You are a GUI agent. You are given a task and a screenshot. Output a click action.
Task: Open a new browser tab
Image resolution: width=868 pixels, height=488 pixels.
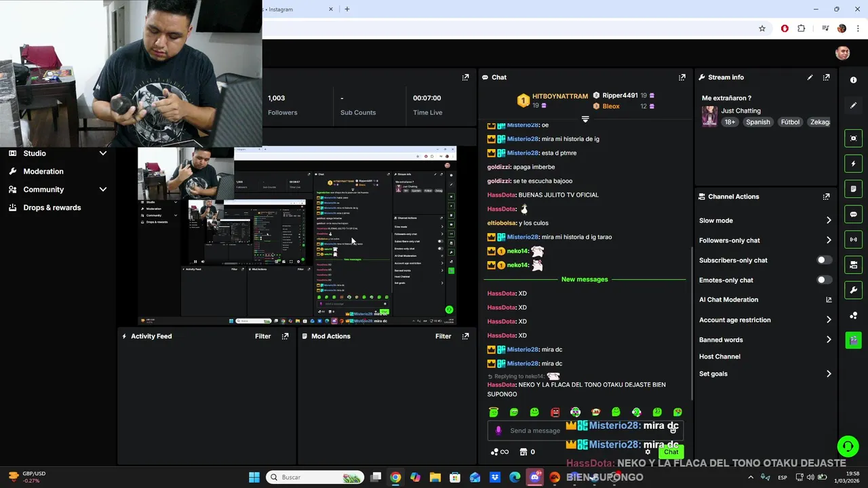(x=347, y=9)
